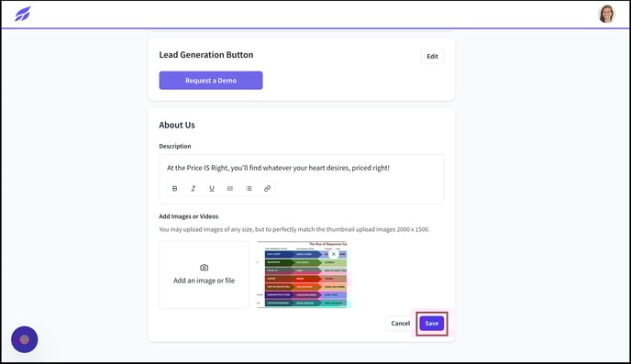Cancel editing the About Us section
Viewport: 631px width, 364px height.
coord(401,324)
